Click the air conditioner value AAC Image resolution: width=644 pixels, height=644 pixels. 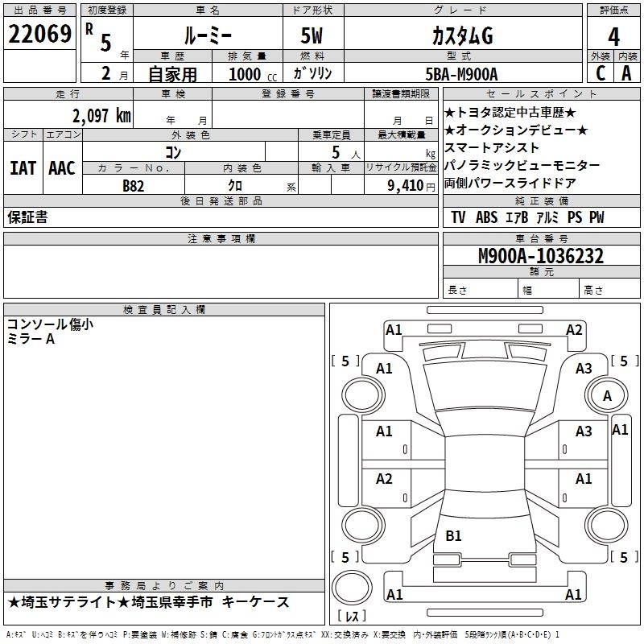[62, 168]
